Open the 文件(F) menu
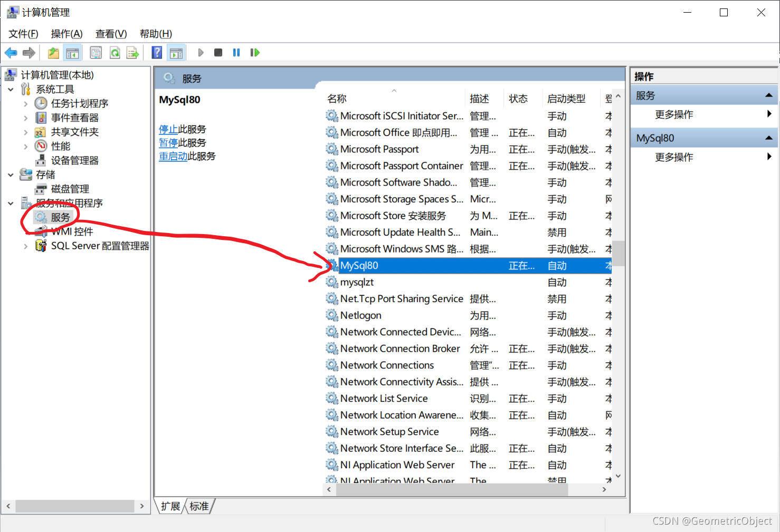 tap(23, 34)
